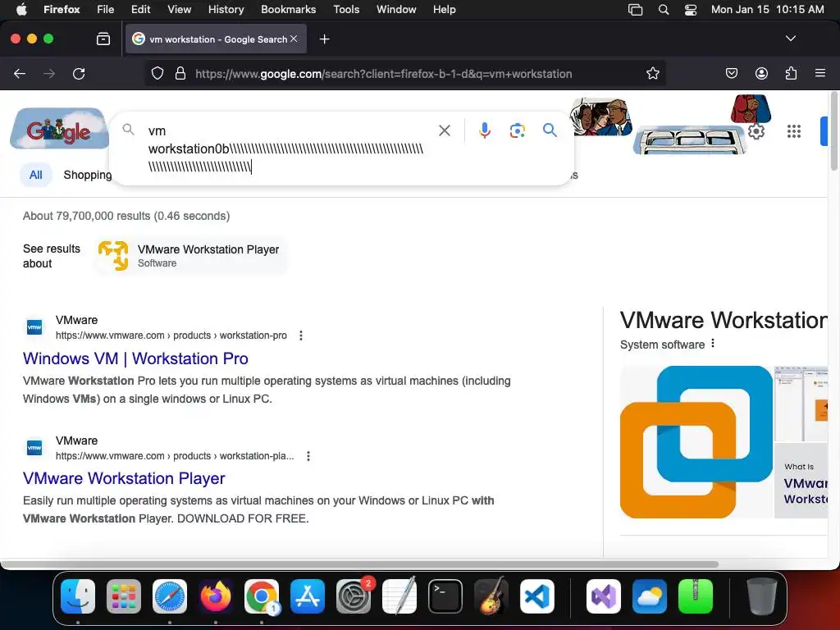View site security lock info
Screen dimensions: 840x630
coord(180,73)
